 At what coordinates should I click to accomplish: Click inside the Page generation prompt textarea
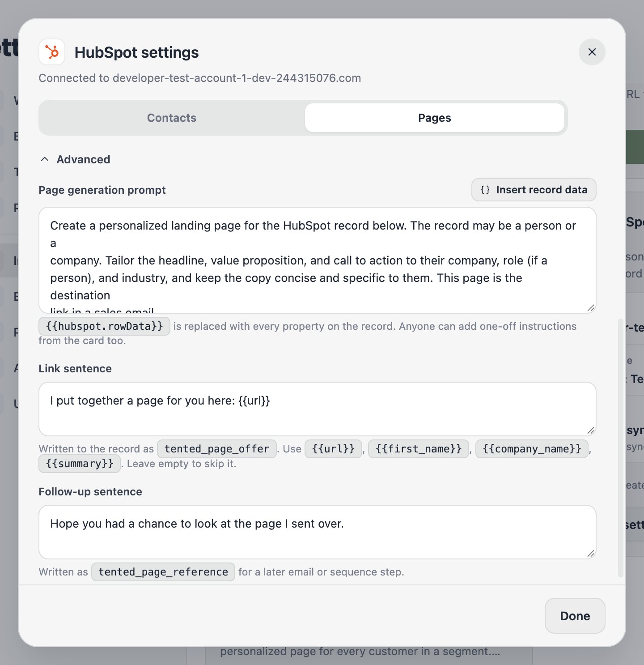click(x=317, y=260)
